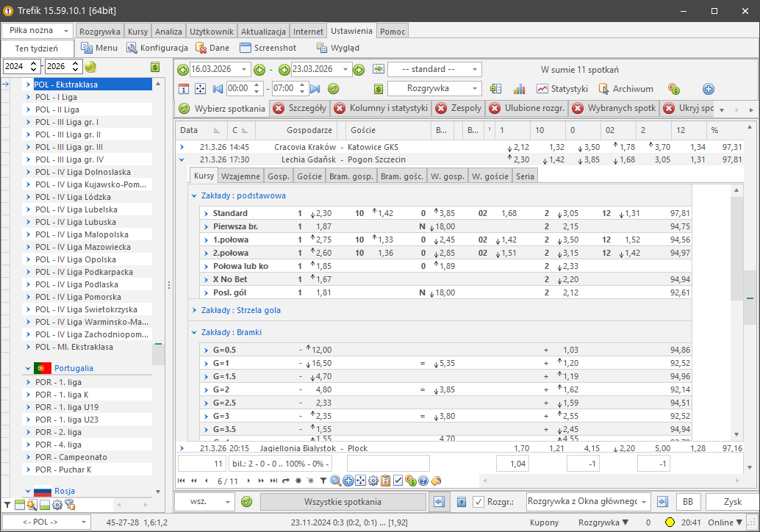Viewport: 760px width, 532px height.
Task: Click the Wszystkie spotkania button
Action: point(343,502)
